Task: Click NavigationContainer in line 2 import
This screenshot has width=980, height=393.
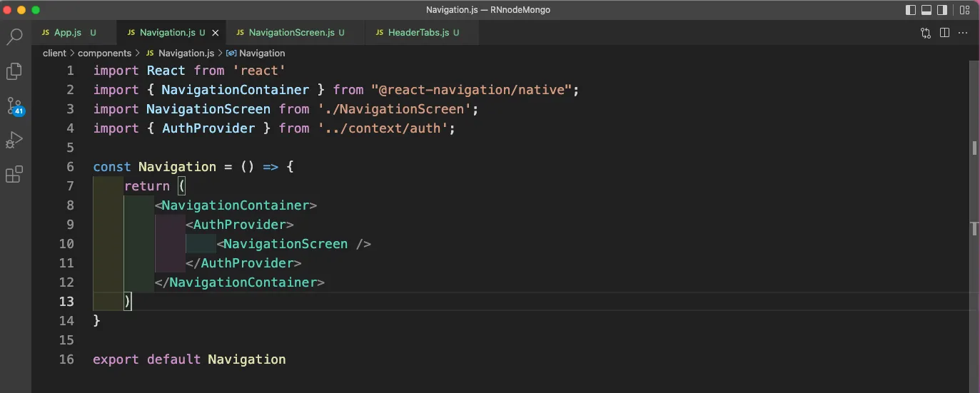Action: (236, 90)
